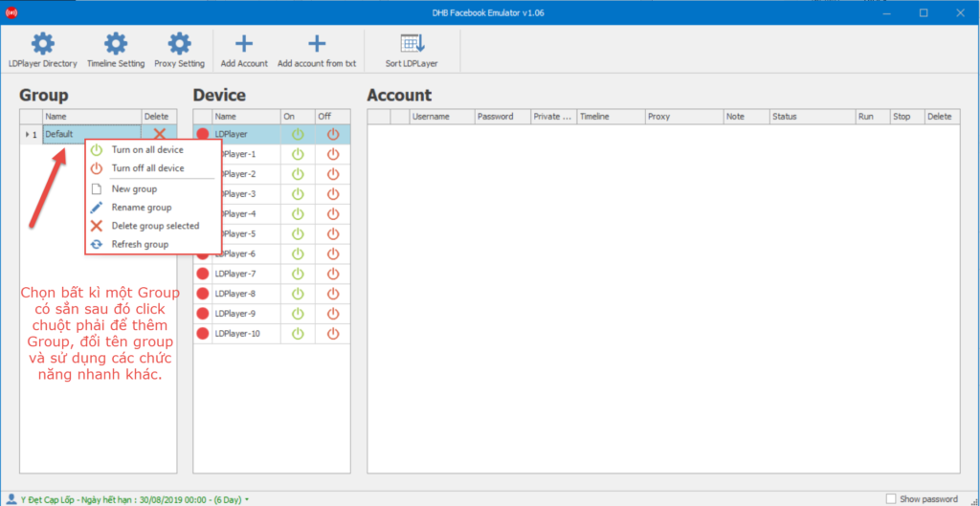
Task: Click Group table Name column header
Action: (93, 117)
